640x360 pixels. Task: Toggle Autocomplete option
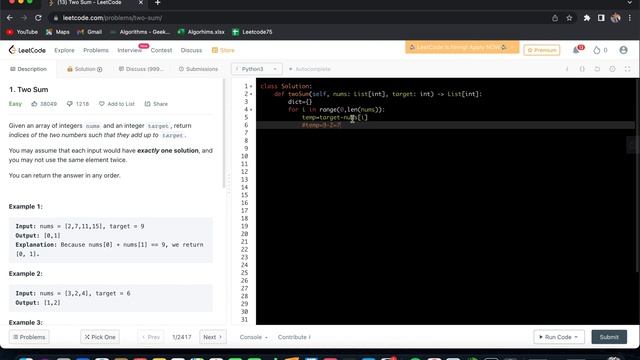[310, 69]
